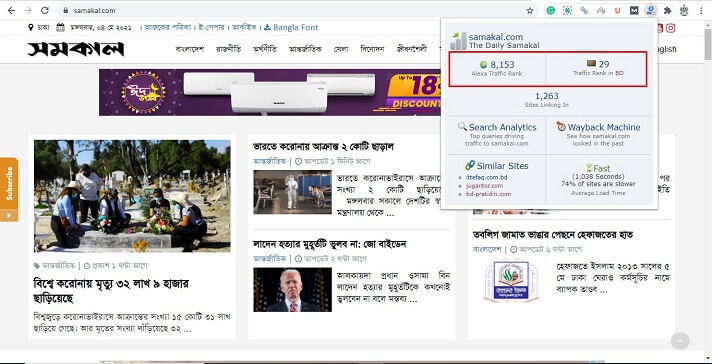Open the hospital ward thumbnail
The width and height of the screenshot is (712, 364).
pyautogui.click(x=292, y=192)
